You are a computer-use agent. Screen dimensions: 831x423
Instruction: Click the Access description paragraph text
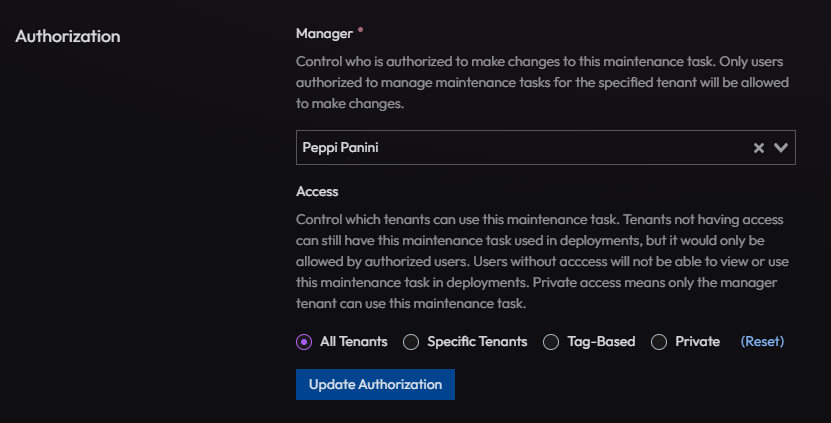542,261
